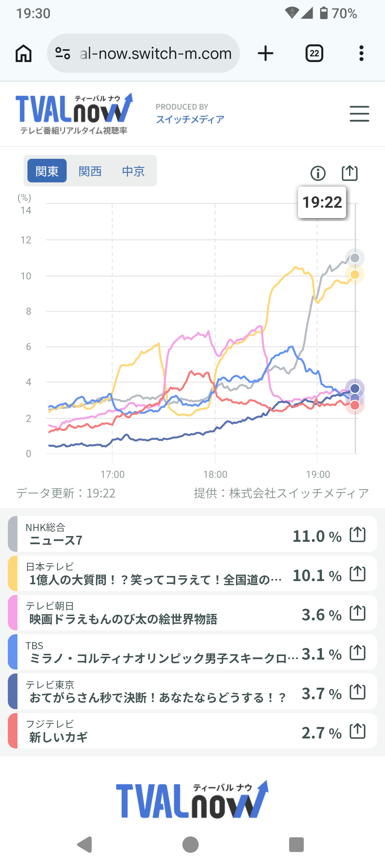Tap the TVAL now header logo

click(x=74, y=113)
